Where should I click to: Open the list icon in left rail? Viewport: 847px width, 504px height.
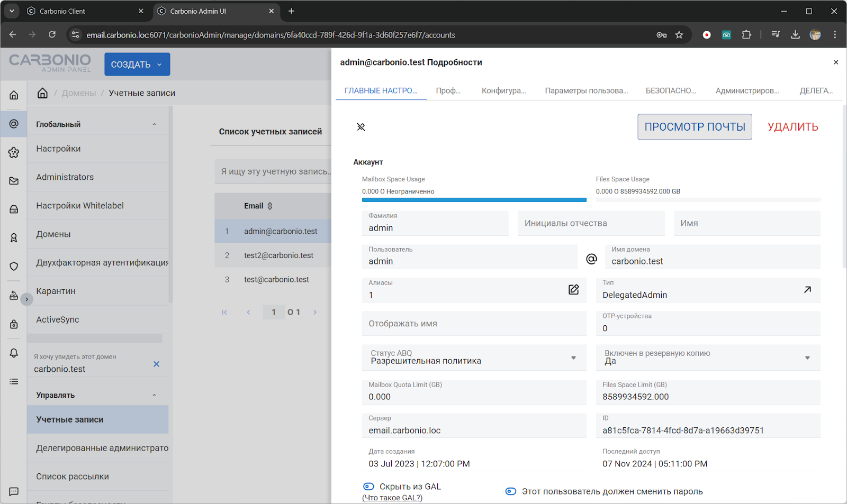14,381
